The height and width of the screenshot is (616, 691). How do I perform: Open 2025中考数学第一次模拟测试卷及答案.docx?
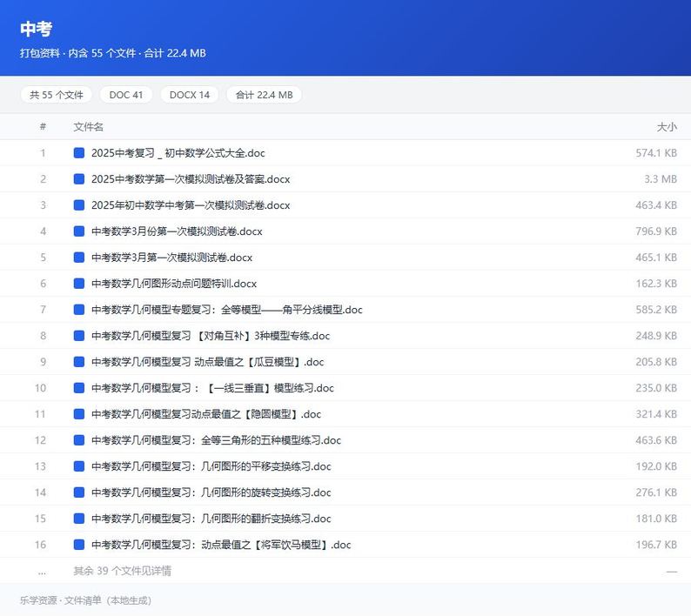pyautogui.click(x=191, y=179)
